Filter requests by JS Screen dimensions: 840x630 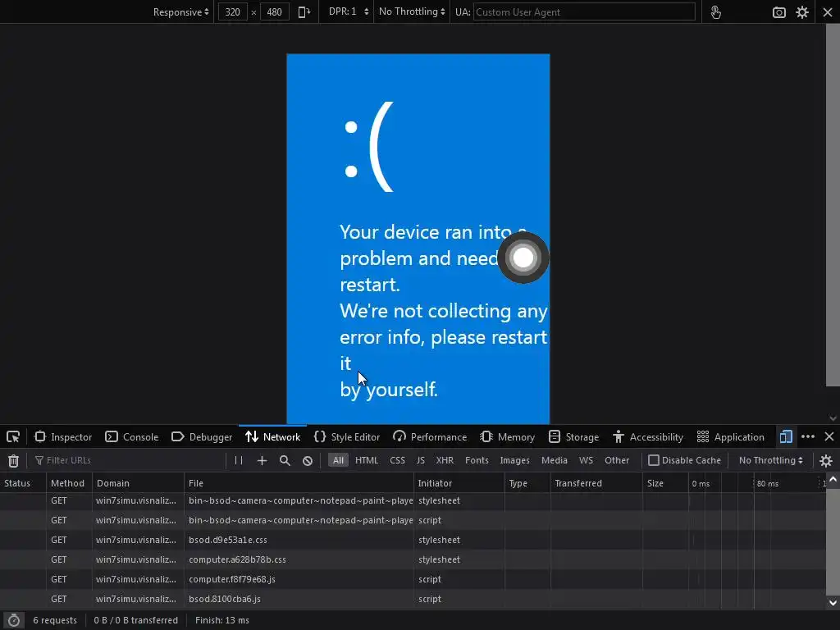point(421,460)
